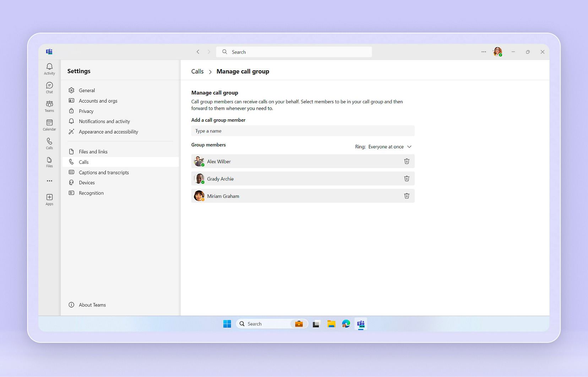The height and width of the screenshot is (377, 588).
Task: Delete Grady Archie from call group
Action: pyautogui.click(x=407, y=179)
